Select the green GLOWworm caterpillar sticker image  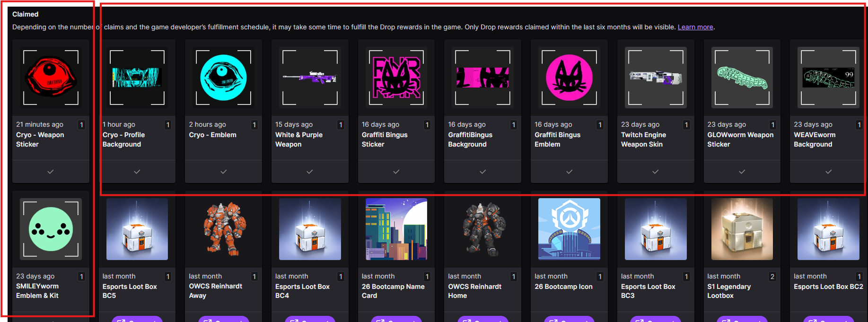click(742, 77)
